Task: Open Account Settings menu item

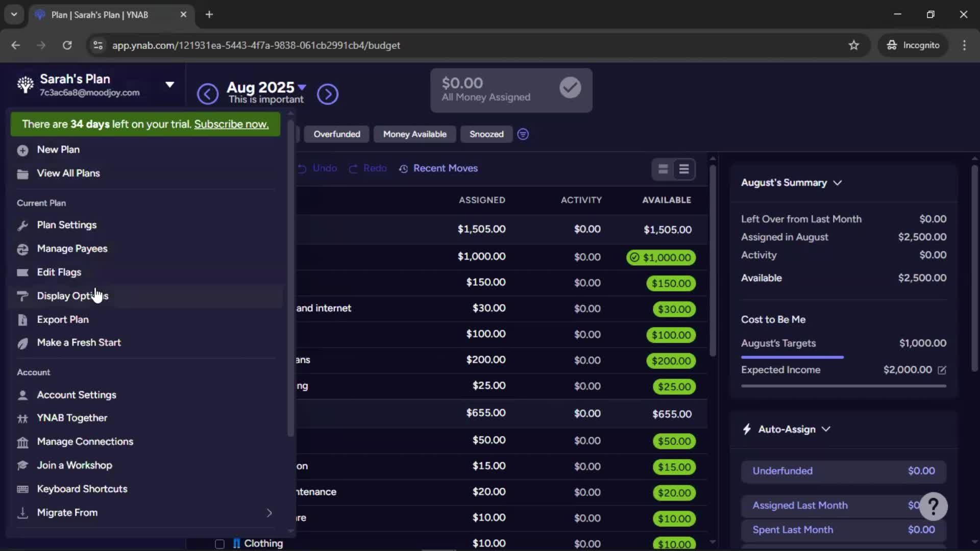Action: [x=145, y=395]
